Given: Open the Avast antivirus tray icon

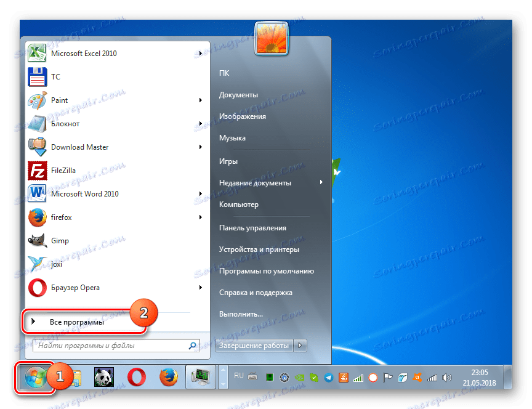Looking at the screenshot, I should click(417, 378).
